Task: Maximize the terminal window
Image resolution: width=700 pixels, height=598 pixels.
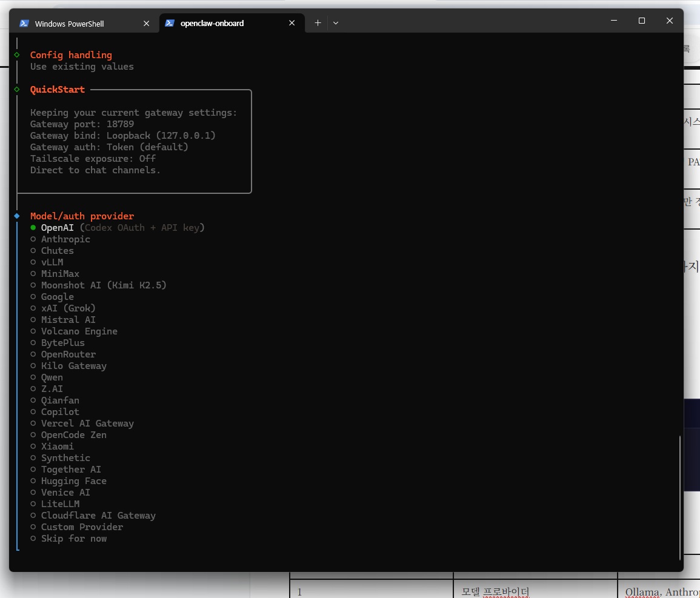Action: coord(642,21)
